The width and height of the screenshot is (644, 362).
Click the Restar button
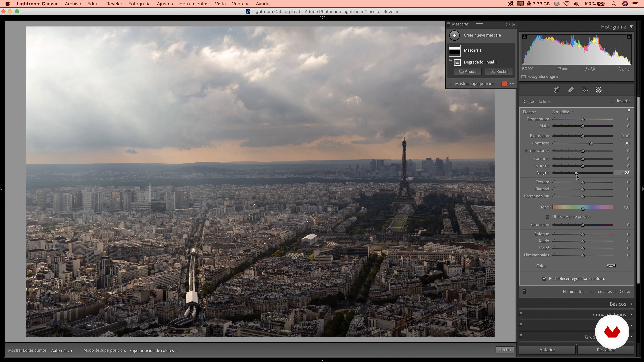499,72
